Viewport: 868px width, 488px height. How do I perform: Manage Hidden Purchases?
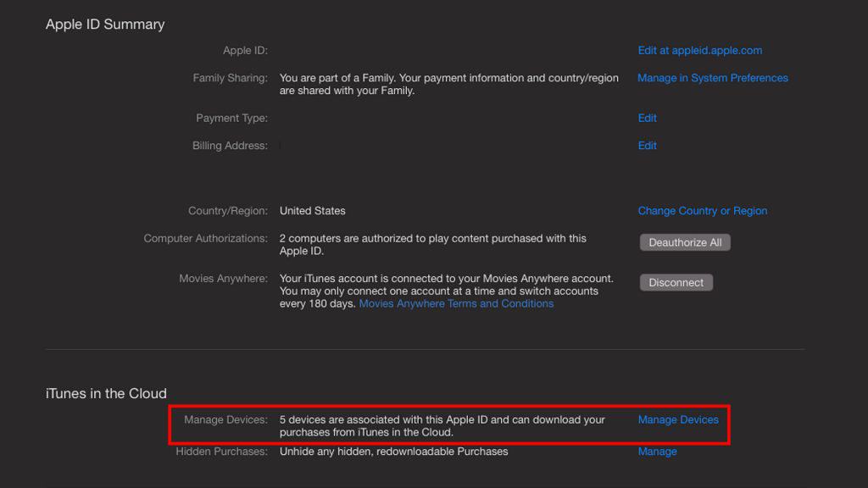coord(657,452)
